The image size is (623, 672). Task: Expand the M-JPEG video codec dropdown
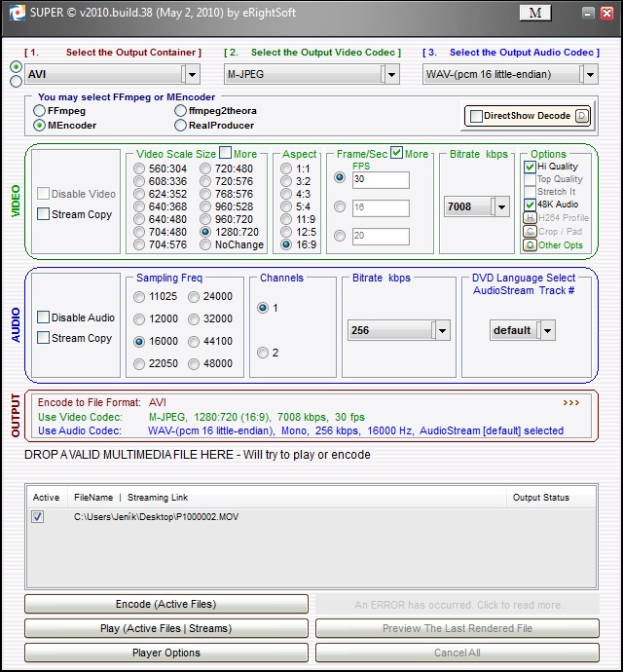[390, 74]
